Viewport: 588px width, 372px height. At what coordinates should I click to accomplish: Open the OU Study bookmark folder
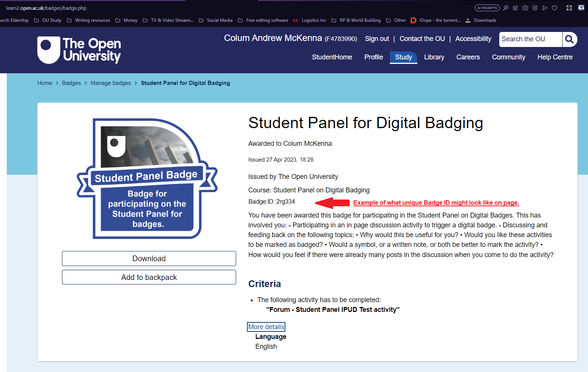tap(48, 20)
